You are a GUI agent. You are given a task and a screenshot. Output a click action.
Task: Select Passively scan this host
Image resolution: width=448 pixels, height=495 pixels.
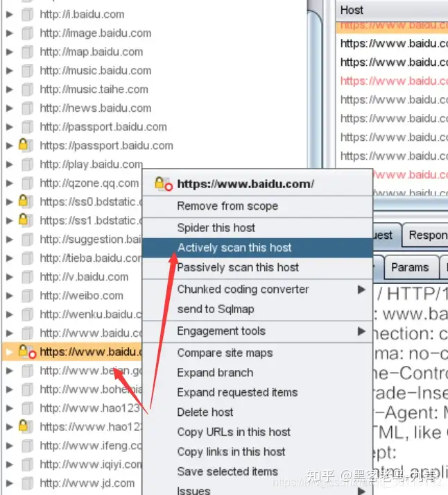pos(257,268)
